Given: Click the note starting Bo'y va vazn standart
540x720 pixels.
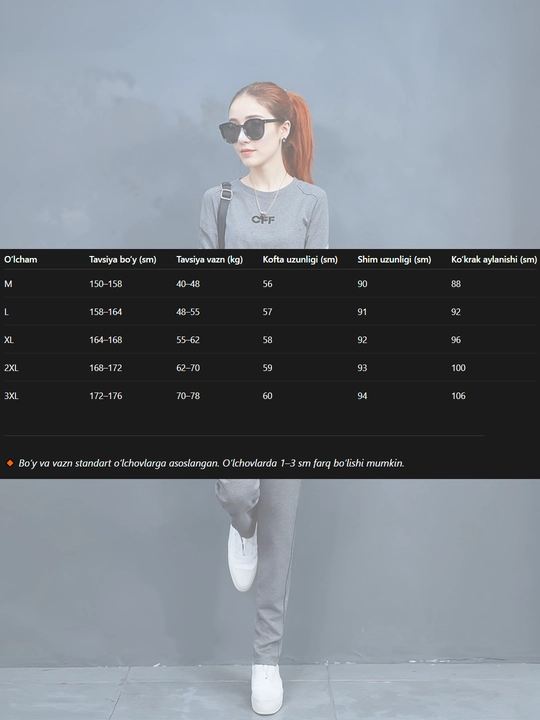Looking at the screenshot, I should [211, 463].
